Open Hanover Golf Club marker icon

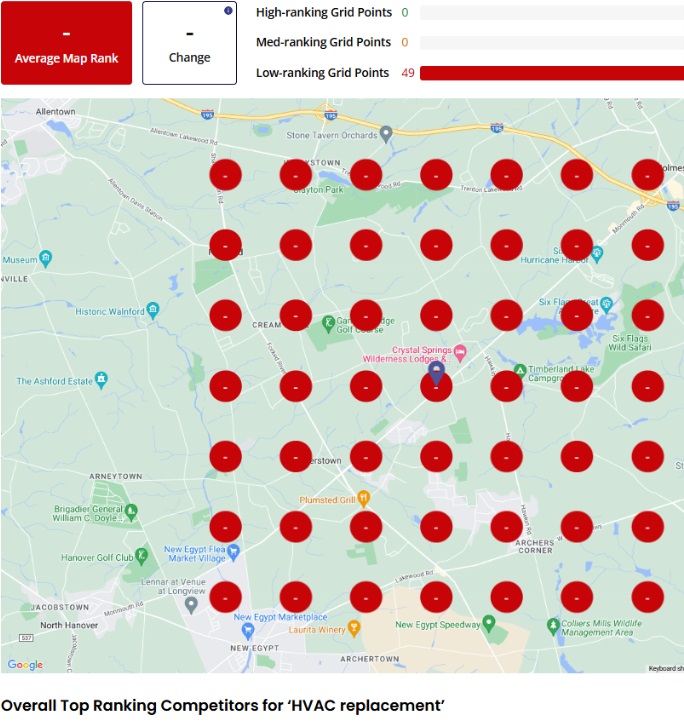pos(142,557)
